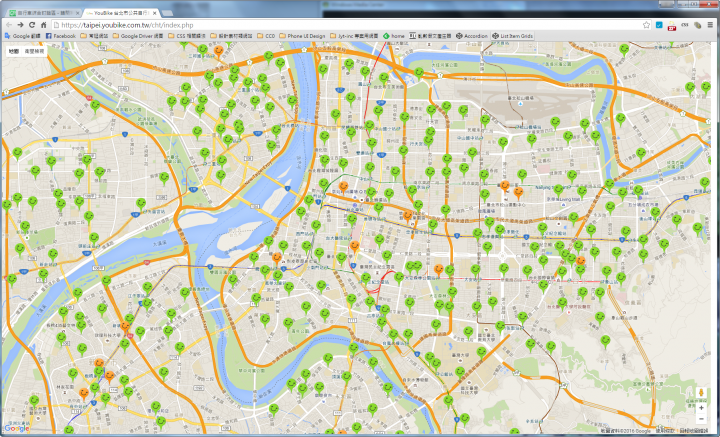Zoom out the map with minus
Screen dimensions: 720x437
pos(701,418)
